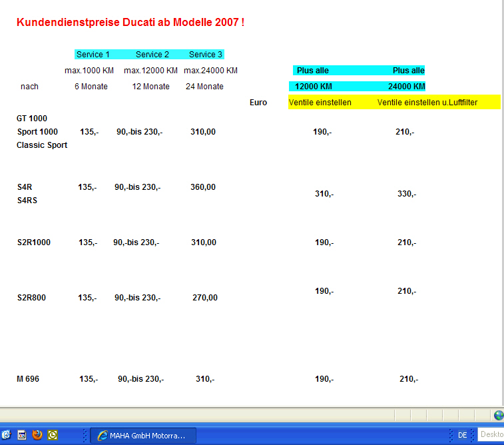Click the cyan 12000 KM header
This screenshot has height=445, width=504.
(314, 87)
